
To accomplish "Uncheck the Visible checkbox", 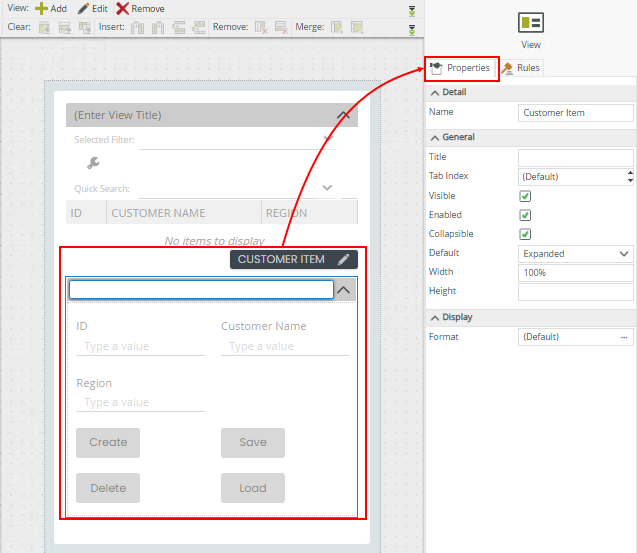I will click(x=525, y=196).
